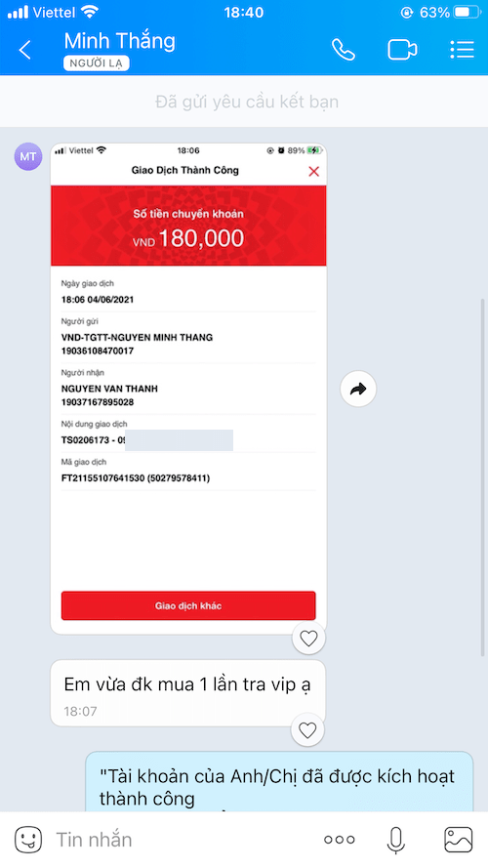
Task: Open the conversation options list menu
Action: 462,49
